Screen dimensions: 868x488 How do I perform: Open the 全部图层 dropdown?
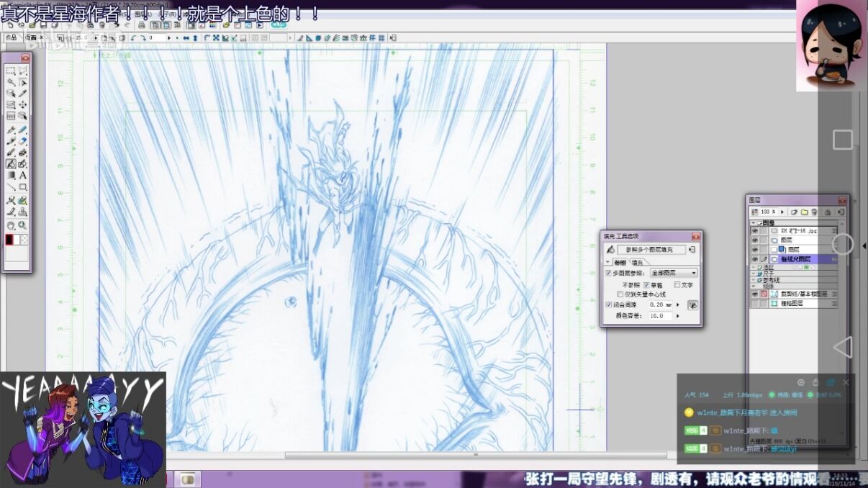click(674, 274)
